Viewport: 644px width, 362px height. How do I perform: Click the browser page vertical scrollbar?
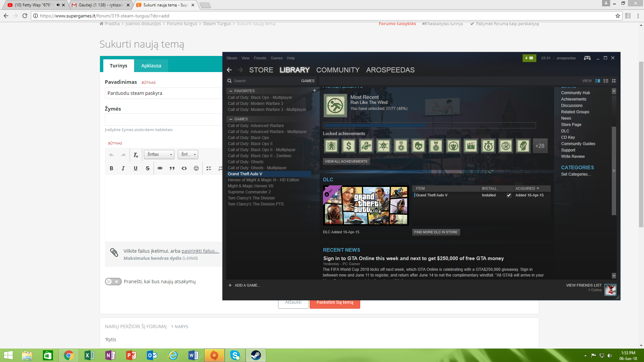pos(641,144)
